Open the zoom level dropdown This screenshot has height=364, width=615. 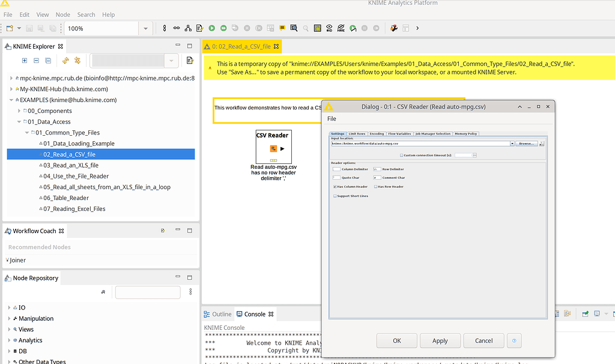click(x=144, y=28)
